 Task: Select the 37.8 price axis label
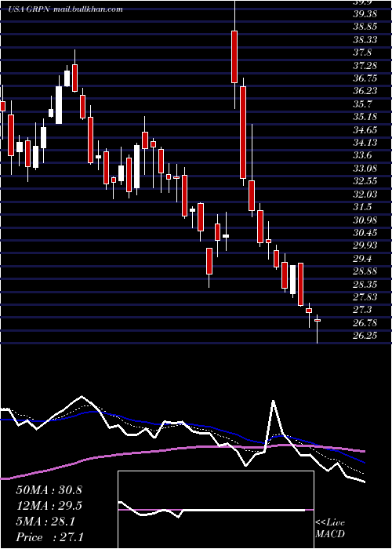[x=362, y=53]
